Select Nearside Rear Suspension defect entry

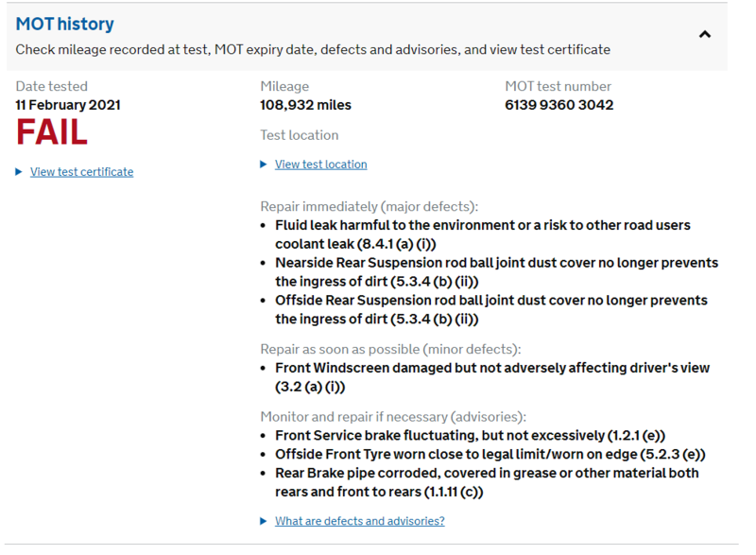point(496,271)
